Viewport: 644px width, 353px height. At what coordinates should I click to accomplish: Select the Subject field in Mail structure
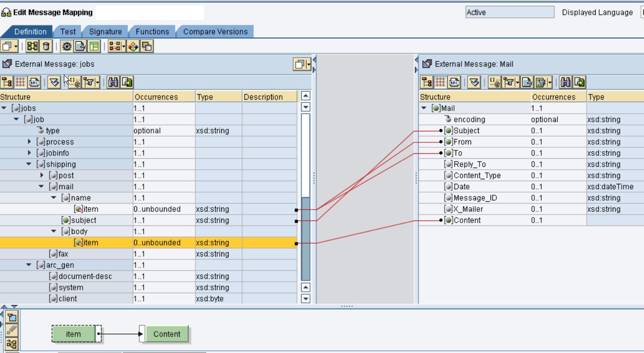click(466, 130)
